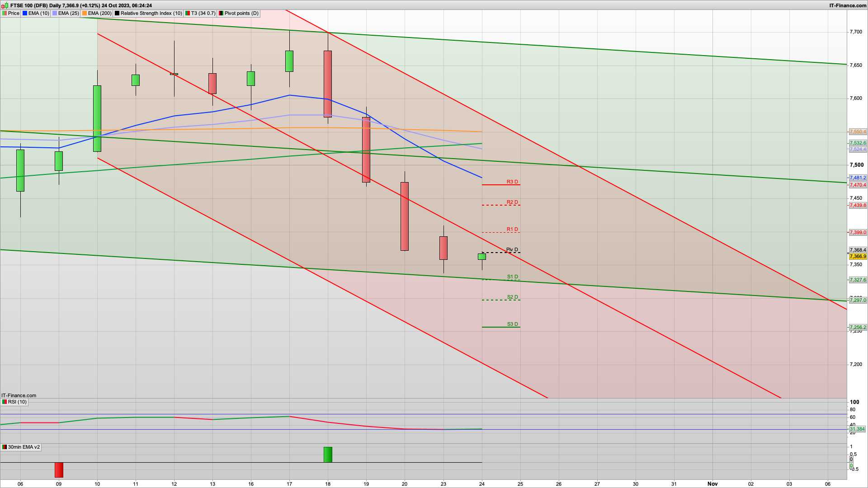Click the 7,297.0 axis price tag
Screen dimensions: 868x488
[x=858, y=300]
